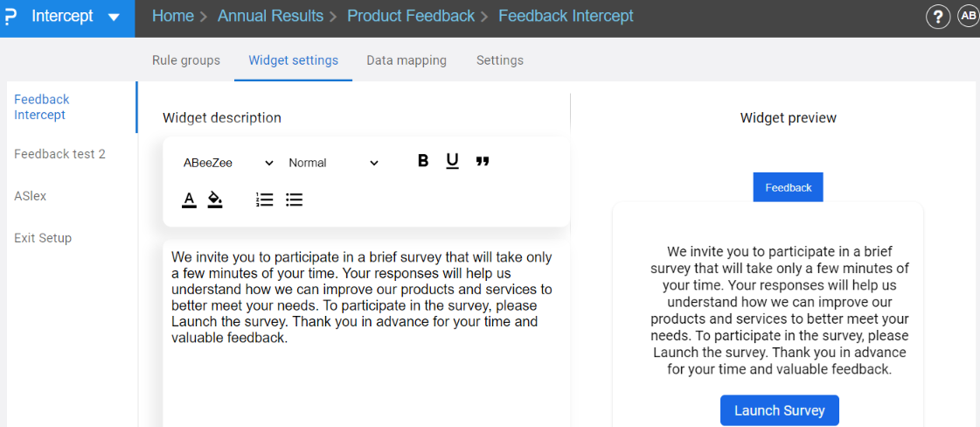
Task: Open the Data mapping tab
Action: coord(407,60)
